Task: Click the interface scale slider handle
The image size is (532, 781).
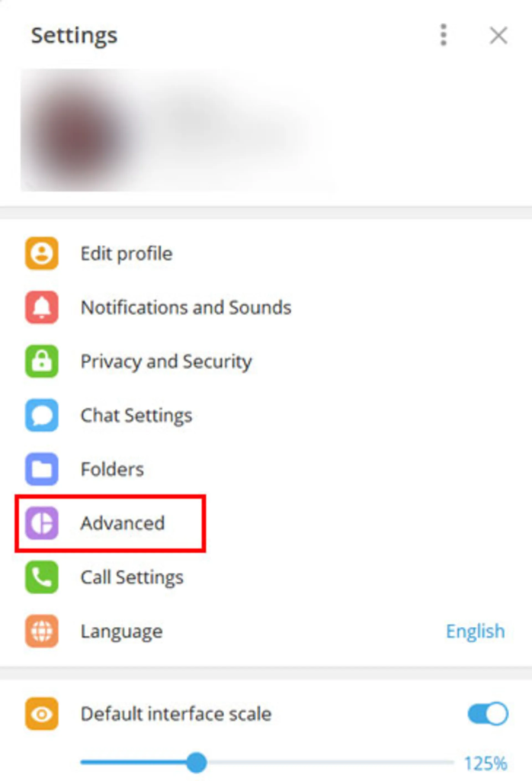Action: click(197, 763)
